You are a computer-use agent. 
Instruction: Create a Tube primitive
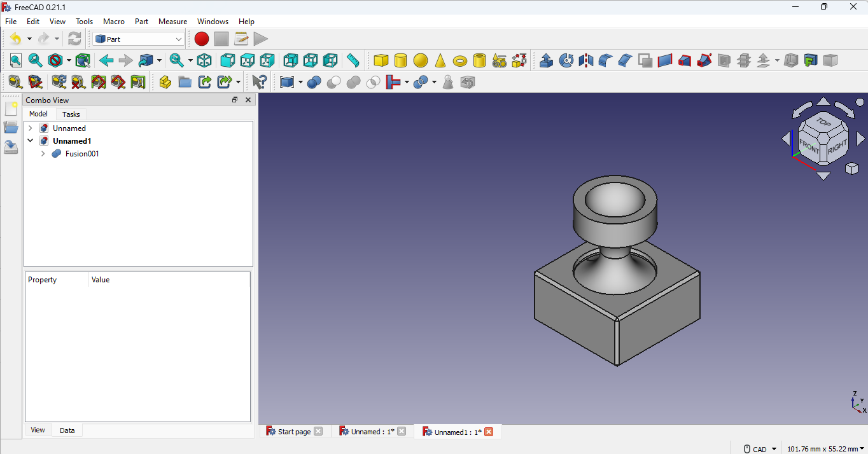click(x=479, y=60)
